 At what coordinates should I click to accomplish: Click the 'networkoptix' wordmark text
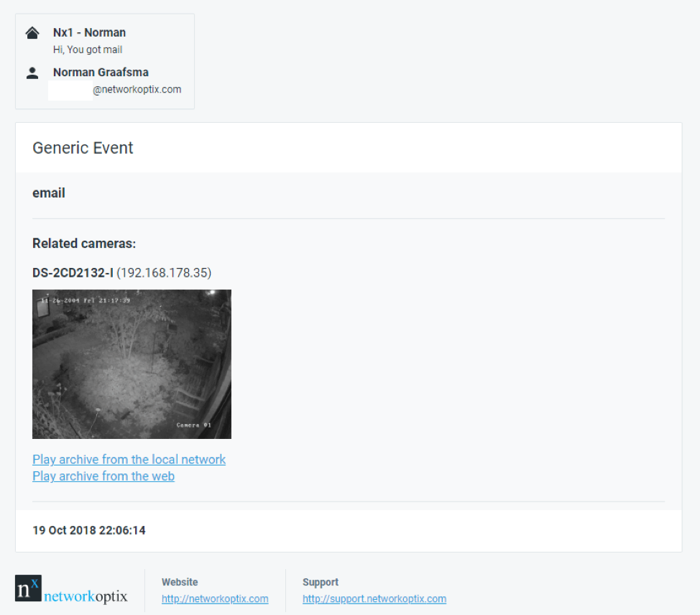[86, 596]
